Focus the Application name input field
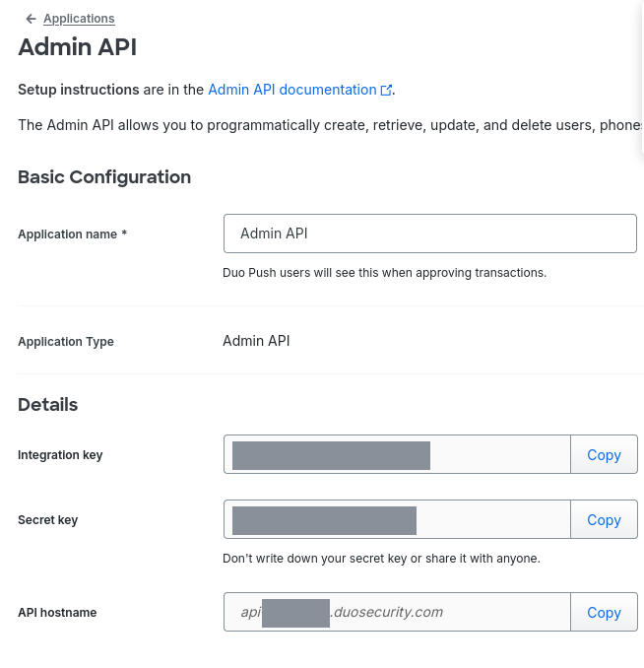The width and height of the screenshot is (644, 668). click(x=430, y=234)
